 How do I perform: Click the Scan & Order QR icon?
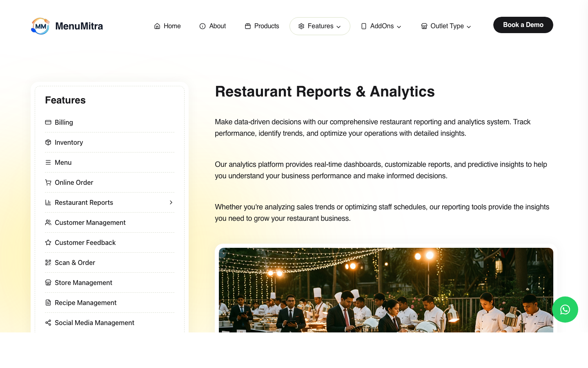click(x=48, y=263)
